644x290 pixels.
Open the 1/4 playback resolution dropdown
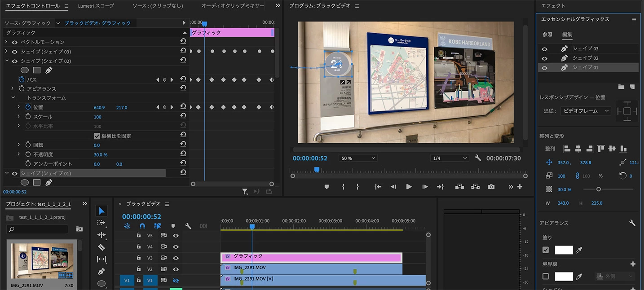(450, 158)
